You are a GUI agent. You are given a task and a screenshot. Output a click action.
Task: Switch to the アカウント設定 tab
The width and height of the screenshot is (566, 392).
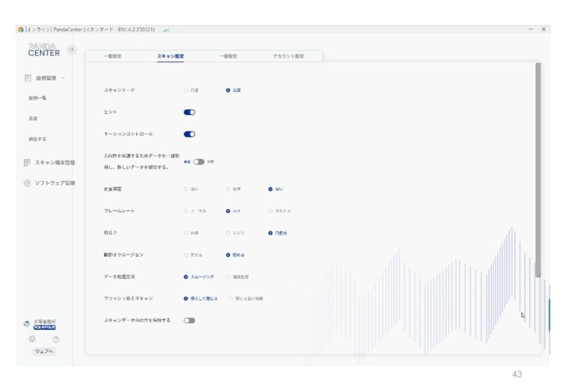tap(288, 56)
